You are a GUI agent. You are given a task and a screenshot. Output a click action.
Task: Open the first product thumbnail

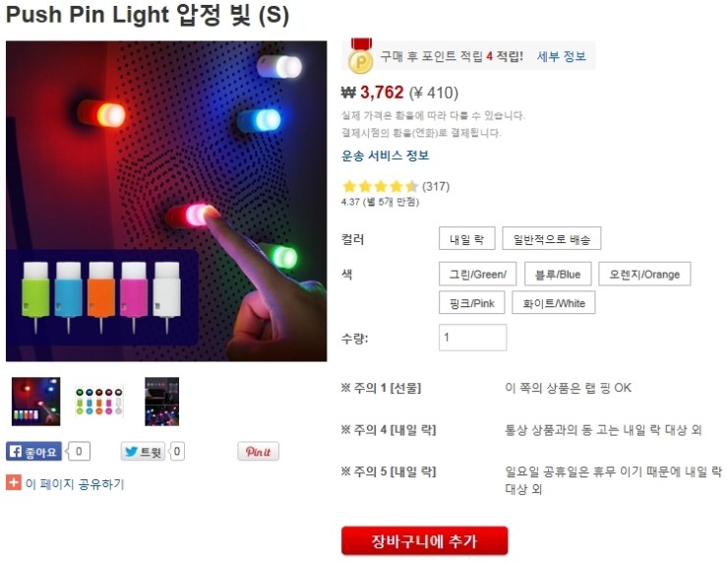pos(35,402)
